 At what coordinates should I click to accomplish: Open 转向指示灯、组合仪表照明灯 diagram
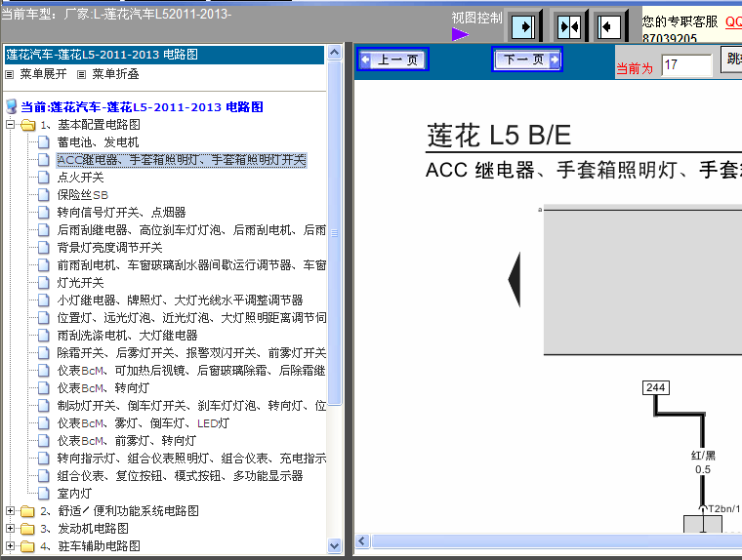pyautogui.click(x=191, y=458)
